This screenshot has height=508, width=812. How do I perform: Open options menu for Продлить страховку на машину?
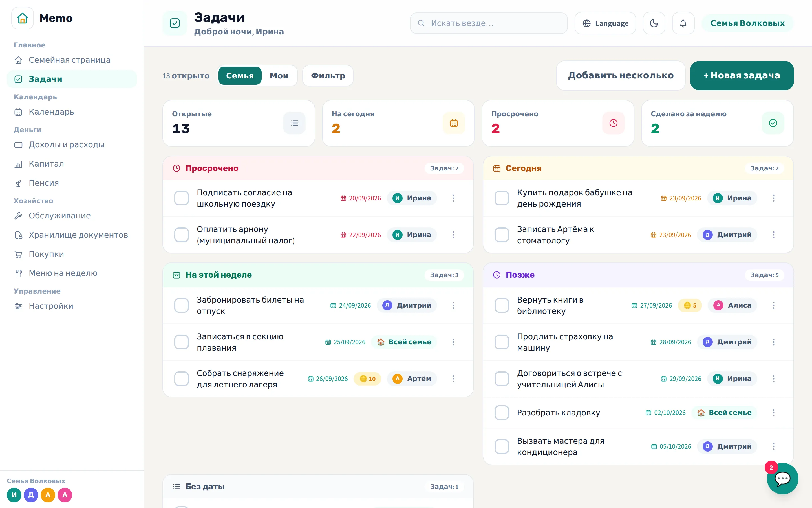pyautogui.click(x=773, y=342)
